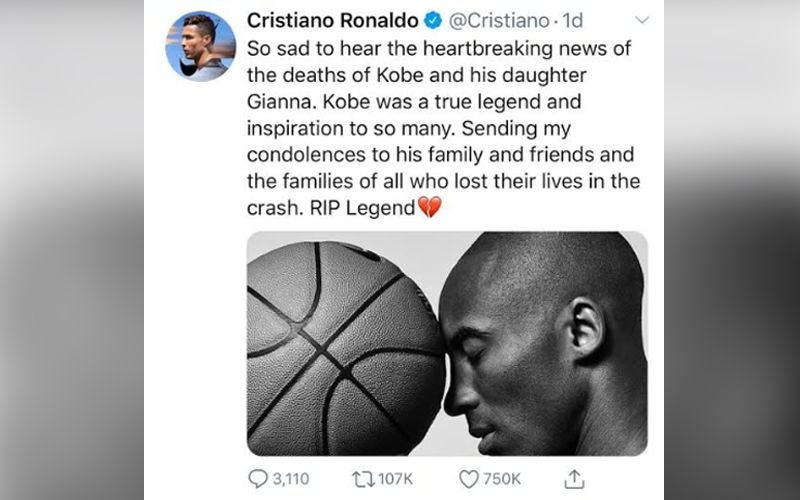Click the 1d timestamp
The height and width of the screenshot is (500, 800).
572,20
